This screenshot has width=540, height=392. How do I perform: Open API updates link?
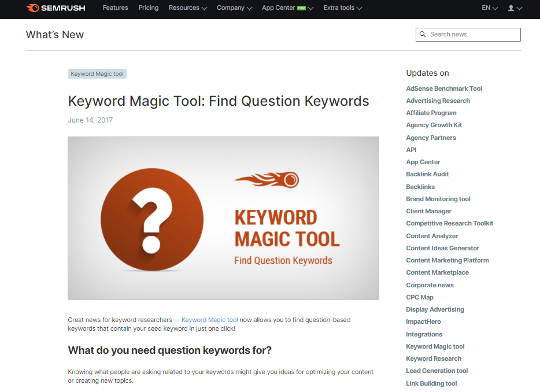pos(411,150)
